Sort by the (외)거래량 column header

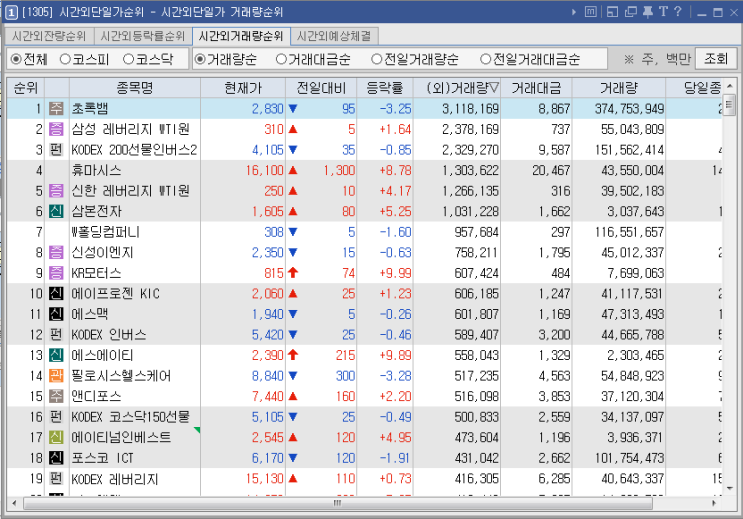click(x=457, y=88)
